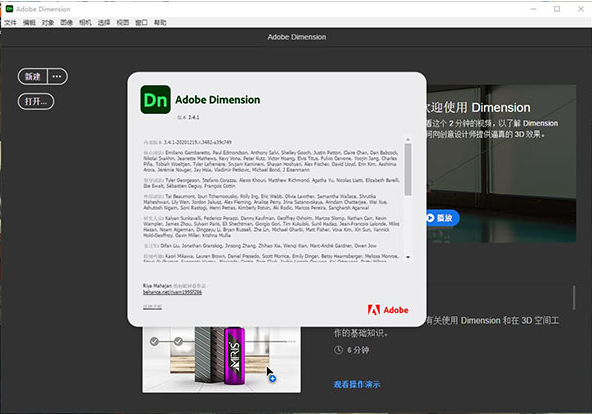Click the welcome heading 欢迎使用 Dimension
Screen dimensions: 592x414
tap(478, 108)
